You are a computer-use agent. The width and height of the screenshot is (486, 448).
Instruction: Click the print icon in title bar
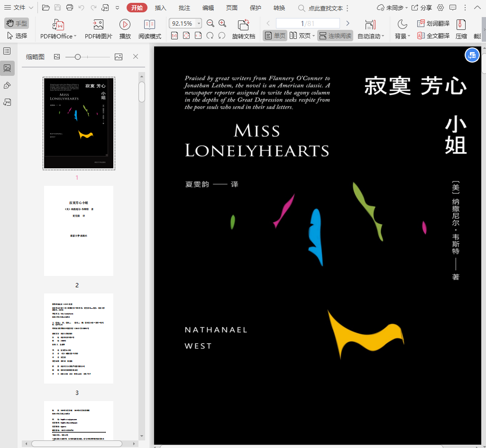pyautogui.click(x=70, y=8)
